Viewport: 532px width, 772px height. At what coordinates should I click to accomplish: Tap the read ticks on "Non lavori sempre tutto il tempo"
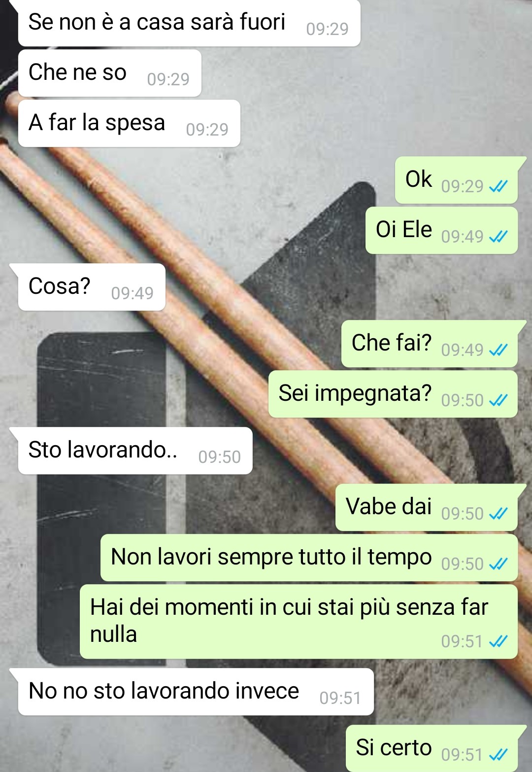click(x=498, y=564)
